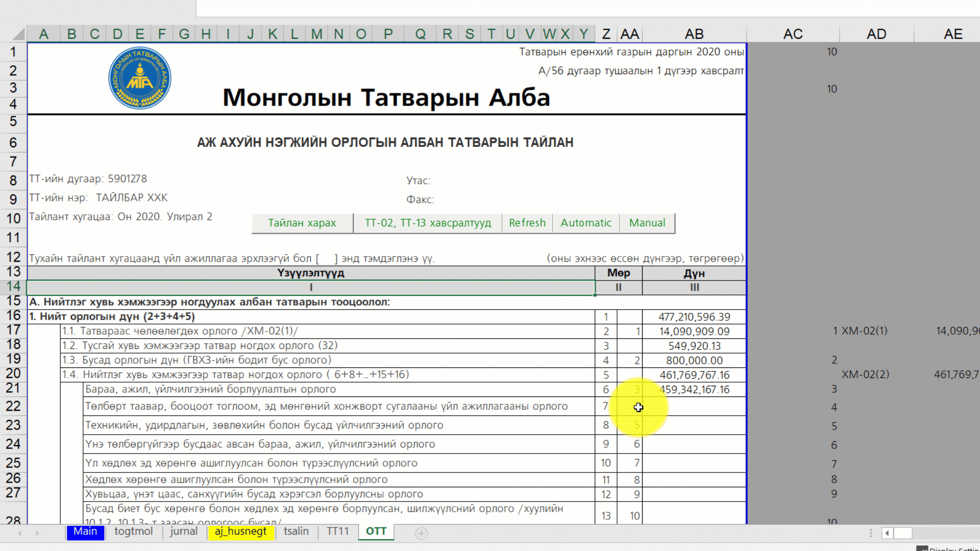
Task: Switch calculation to Automatic
Action: point(585,223)
